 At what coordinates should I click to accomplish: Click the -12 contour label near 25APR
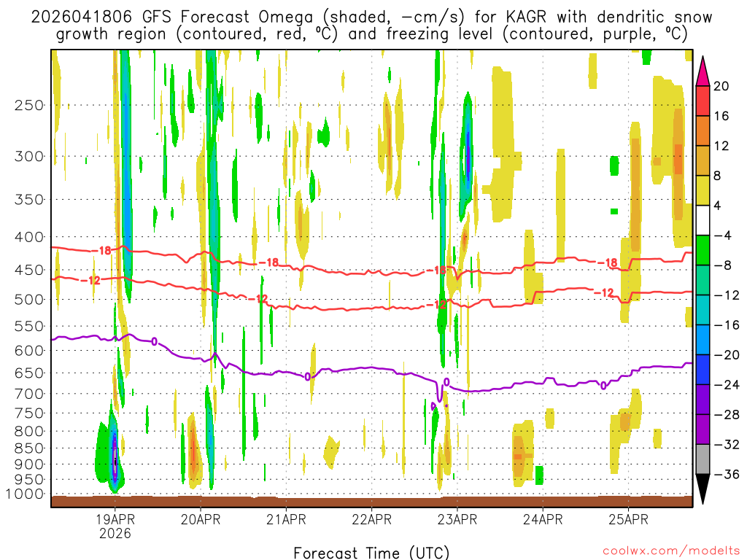pos(604,292)
